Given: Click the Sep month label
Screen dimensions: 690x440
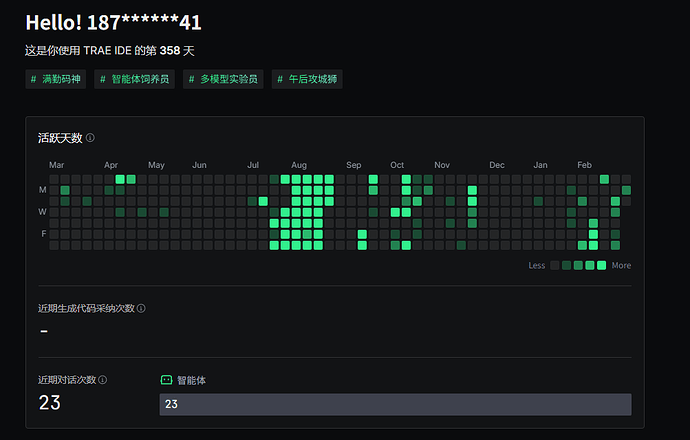Looking at the screenshot, I should 353,165.
